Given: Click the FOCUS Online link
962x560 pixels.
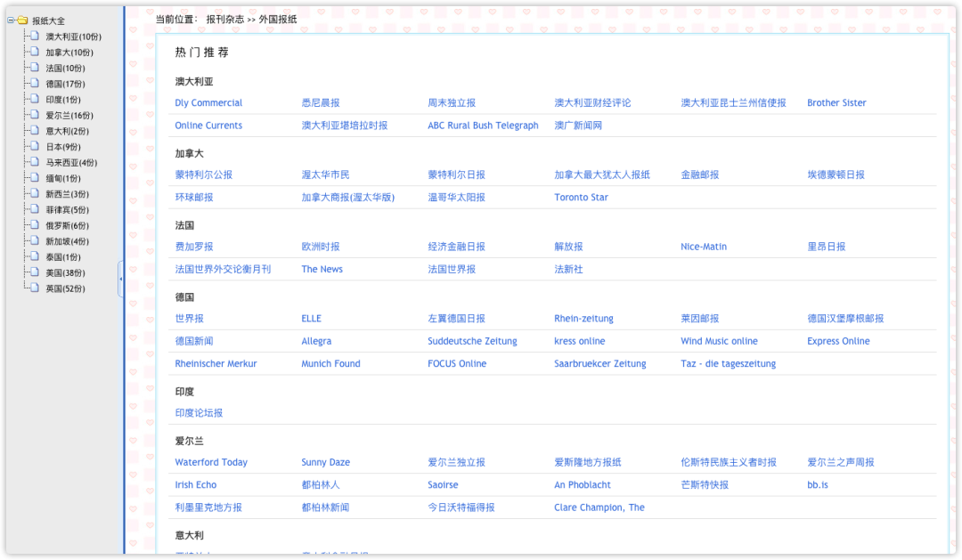Looking at the screenshot, I should (457, 363).
